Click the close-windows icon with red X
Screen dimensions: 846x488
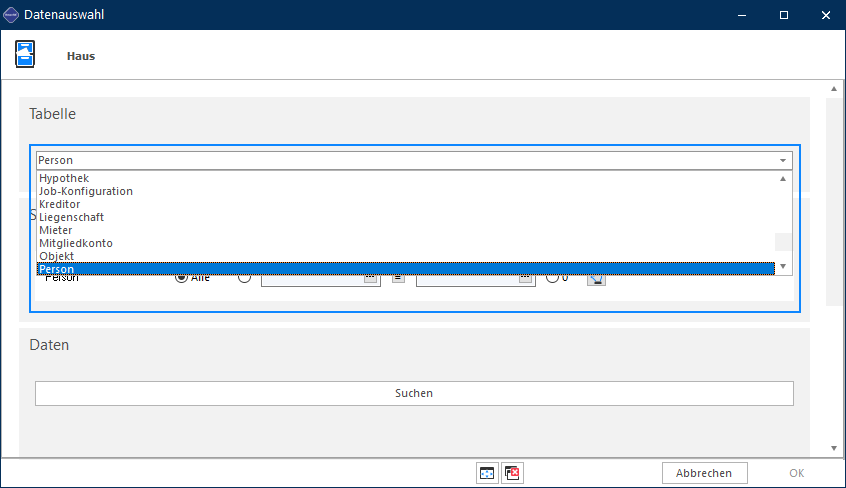512,473
